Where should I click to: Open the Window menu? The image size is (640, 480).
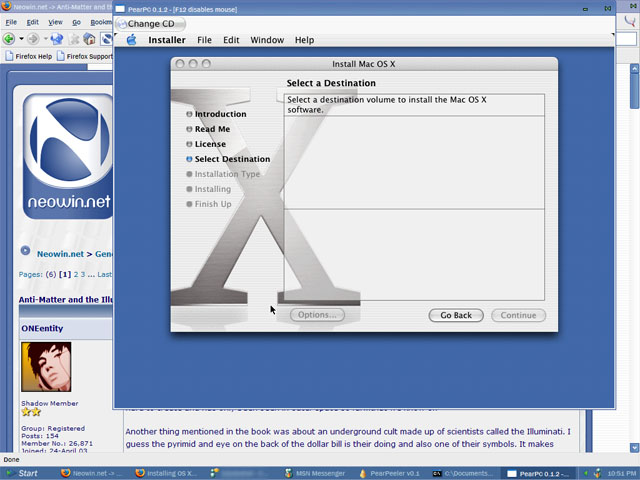pos(267,40)
